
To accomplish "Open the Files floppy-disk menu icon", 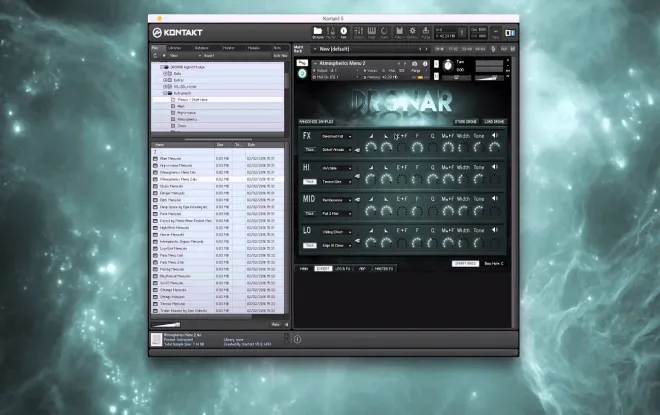I will click(399, 32).
